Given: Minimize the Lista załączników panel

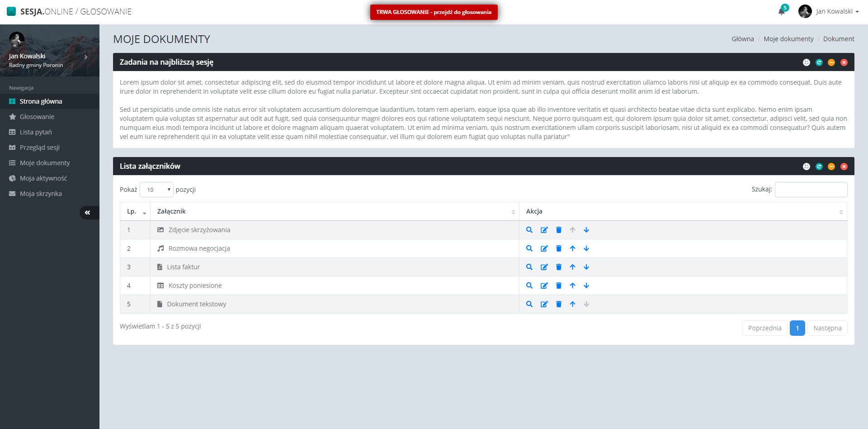Looking at the screenshot, I should [831, 167].
